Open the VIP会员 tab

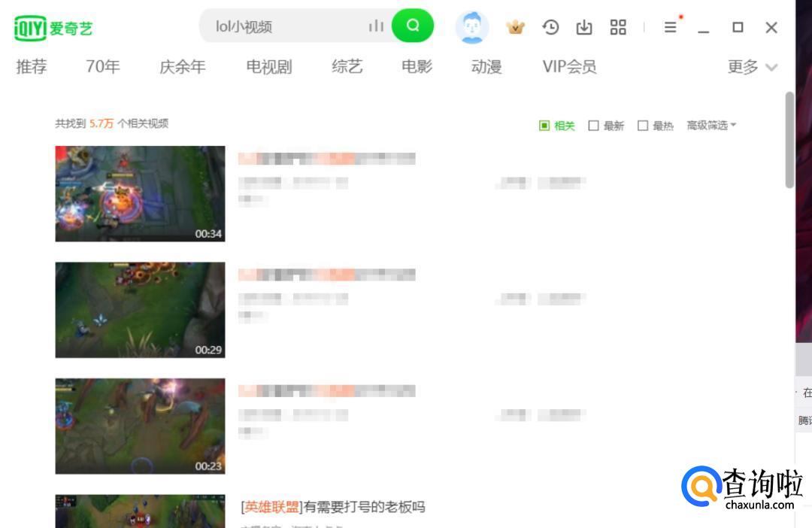point(569,67)
